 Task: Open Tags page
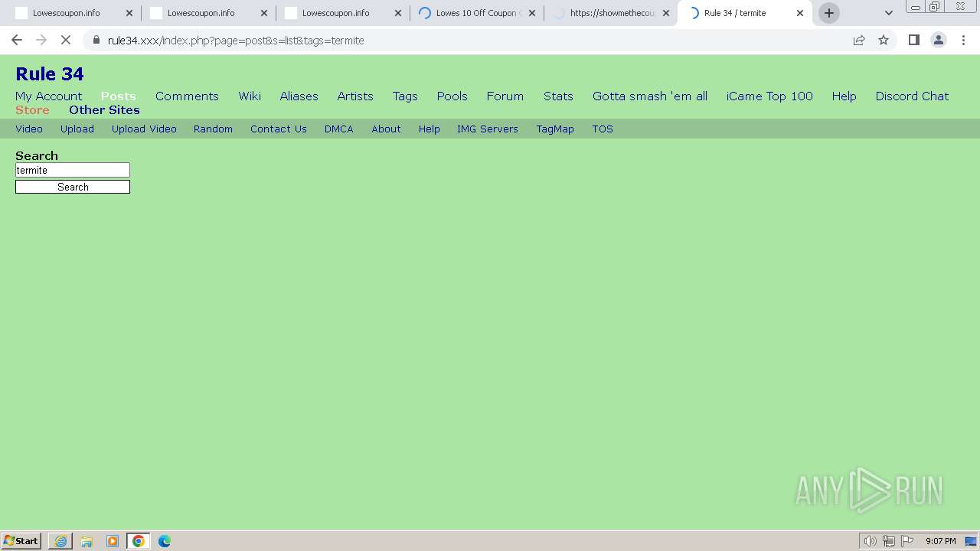(405, 96)
